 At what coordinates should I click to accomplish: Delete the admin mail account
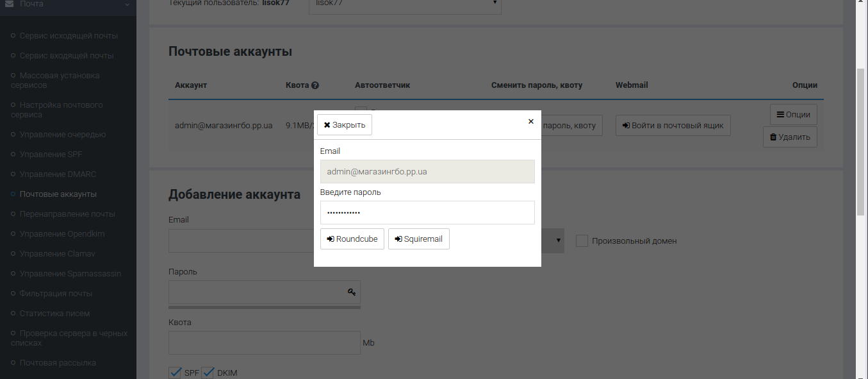pyautogui.click(x=790, y=137)
